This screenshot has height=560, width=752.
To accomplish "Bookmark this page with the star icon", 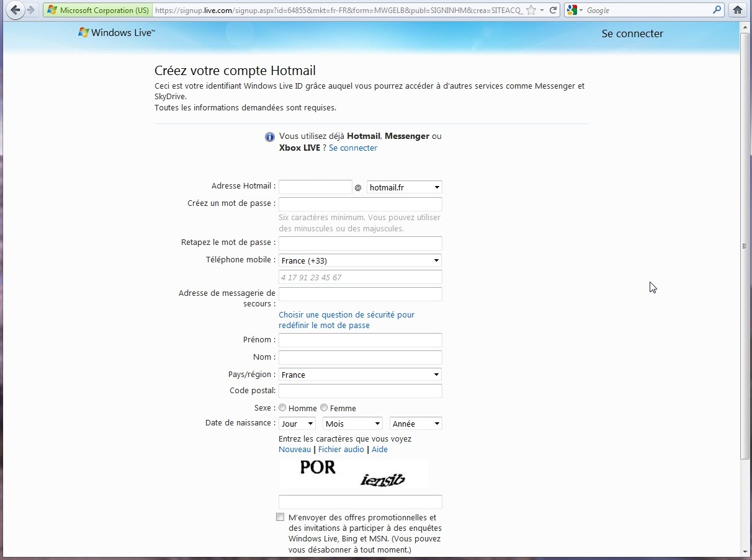I will 531,11.
